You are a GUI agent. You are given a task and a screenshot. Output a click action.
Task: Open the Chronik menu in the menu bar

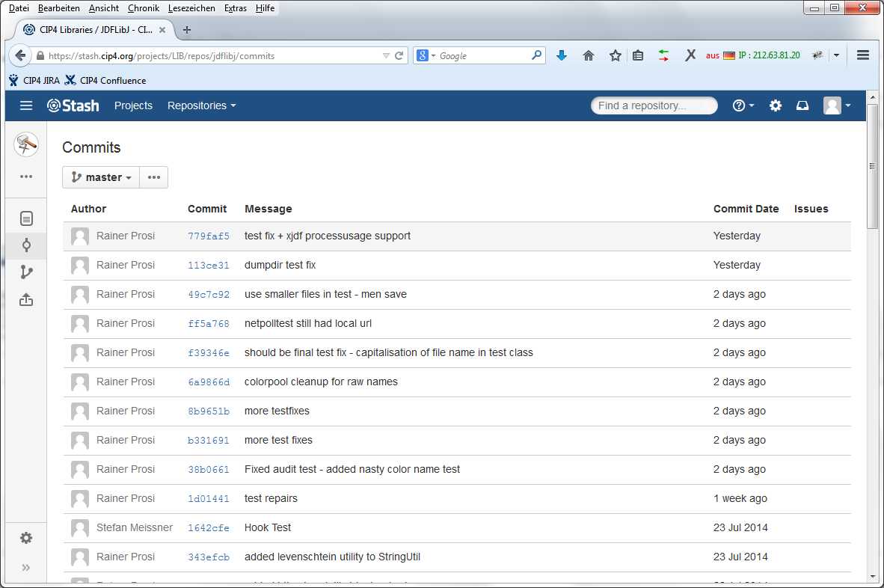pyautogui.click(x=143, y=8)
